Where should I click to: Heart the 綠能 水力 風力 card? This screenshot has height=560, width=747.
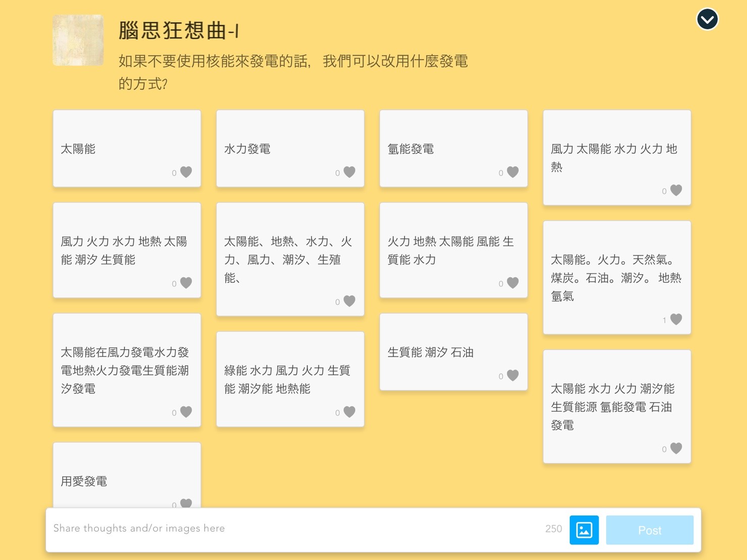click(349, 412)
